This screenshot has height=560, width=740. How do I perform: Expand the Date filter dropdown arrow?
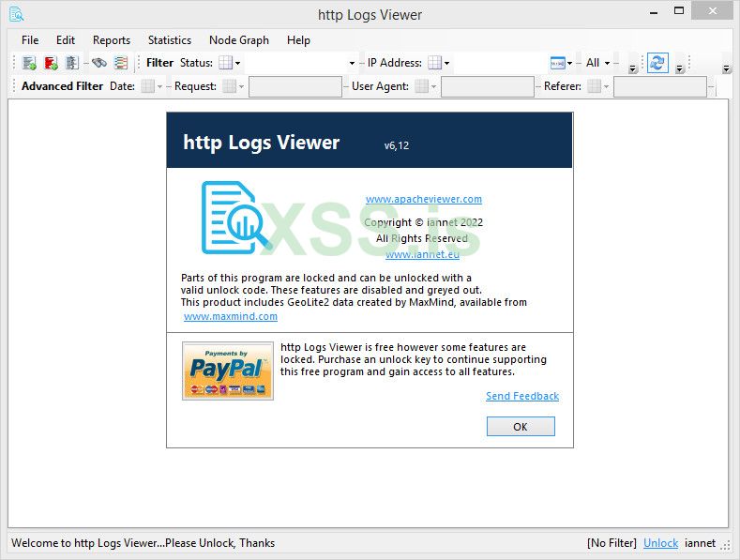(160, 86)
